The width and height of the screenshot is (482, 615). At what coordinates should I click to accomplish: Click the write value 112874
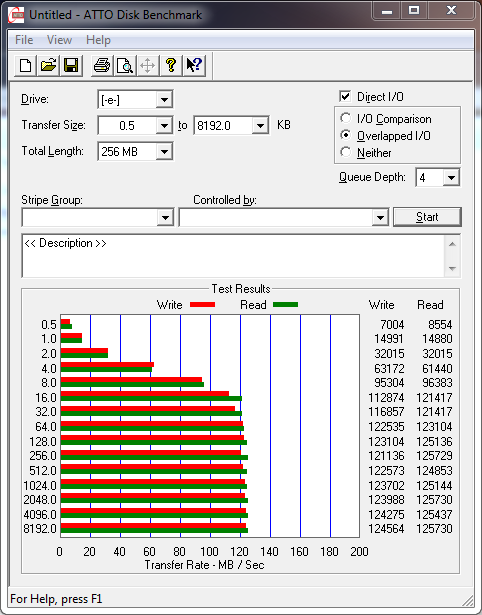tap(386, 398)
